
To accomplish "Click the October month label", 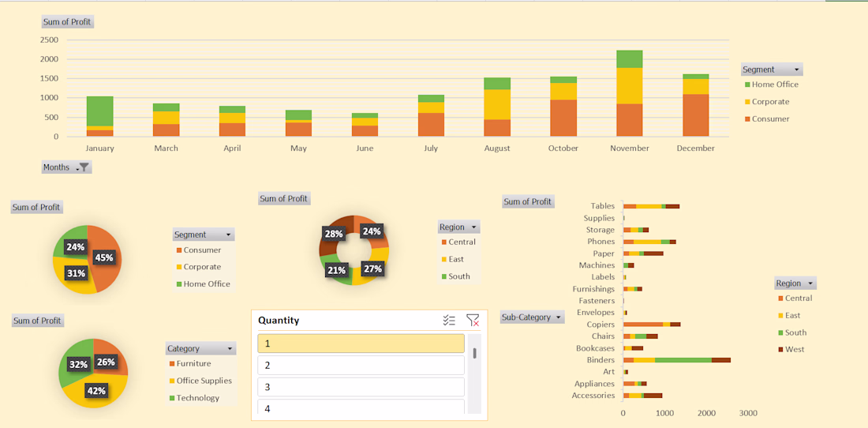I will 563,148.
